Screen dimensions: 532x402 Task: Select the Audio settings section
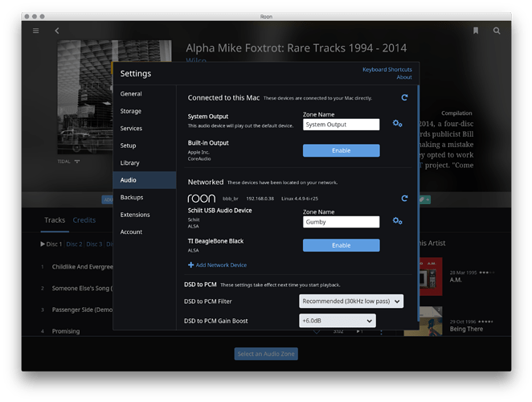145,180
